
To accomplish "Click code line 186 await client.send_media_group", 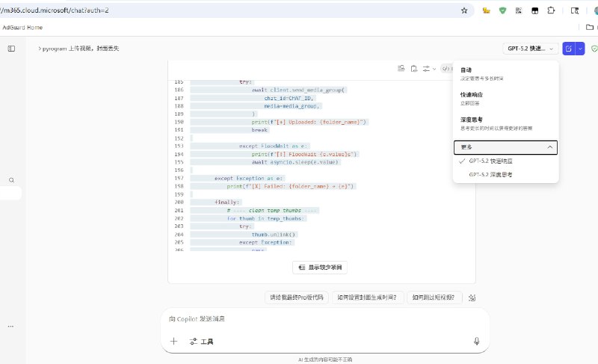I will pyautogui.click(x=298, y=90).
